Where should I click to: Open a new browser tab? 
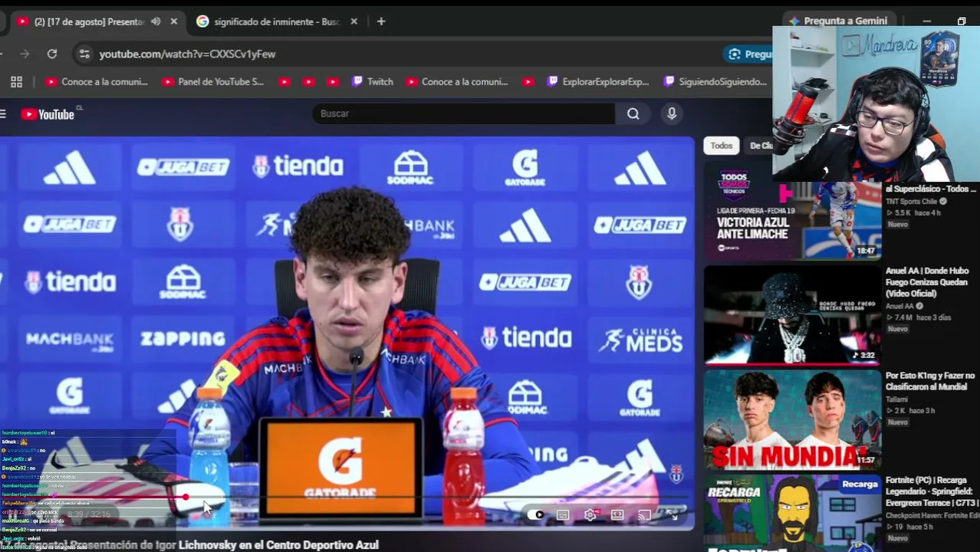click(x=381, y=21)
